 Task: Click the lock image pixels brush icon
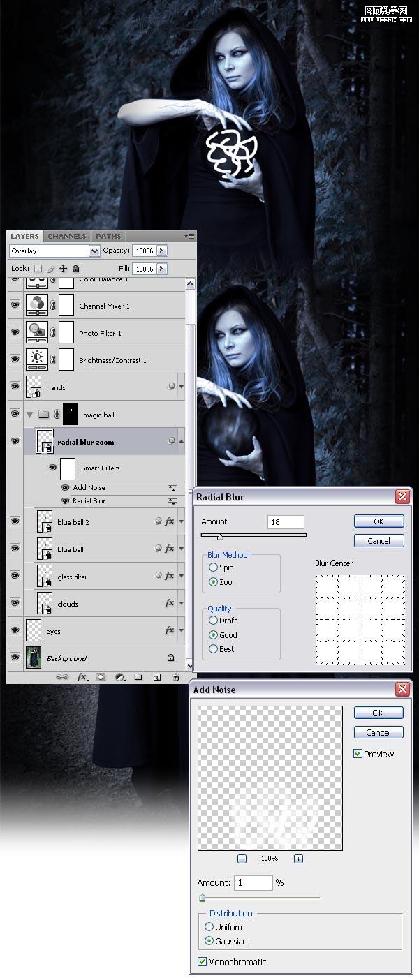click(51, 268)
